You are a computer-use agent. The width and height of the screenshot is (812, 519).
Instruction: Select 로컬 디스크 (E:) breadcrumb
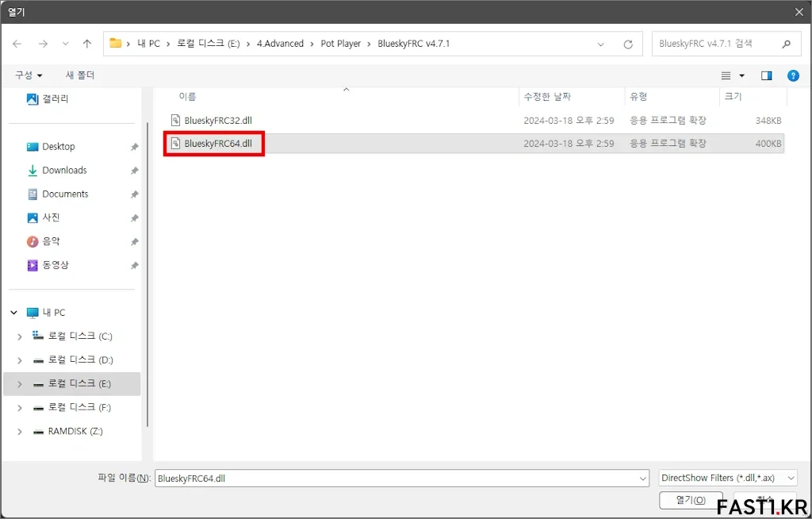pyautogui.click(x=209, y=44)
